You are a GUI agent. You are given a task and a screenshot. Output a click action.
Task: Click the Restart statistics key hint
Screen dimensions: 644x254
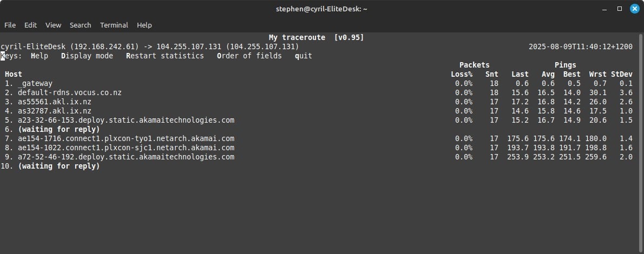[x=165, y=56]
